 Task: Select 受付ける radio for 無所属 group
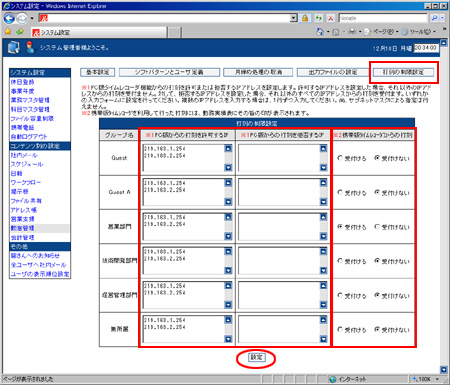[340, 330]
